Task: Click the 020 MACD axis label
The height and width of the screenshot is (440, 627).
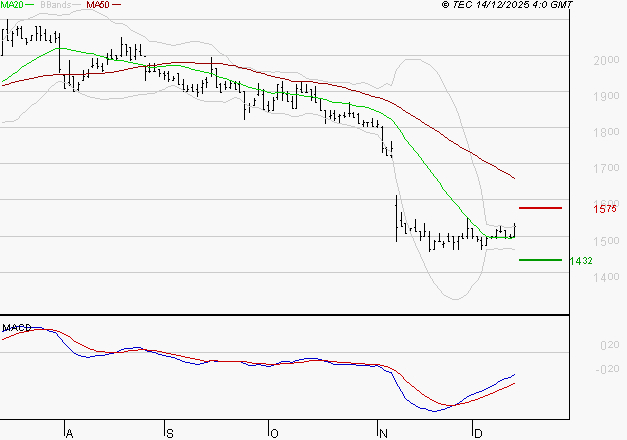Action: click(610, 345)
